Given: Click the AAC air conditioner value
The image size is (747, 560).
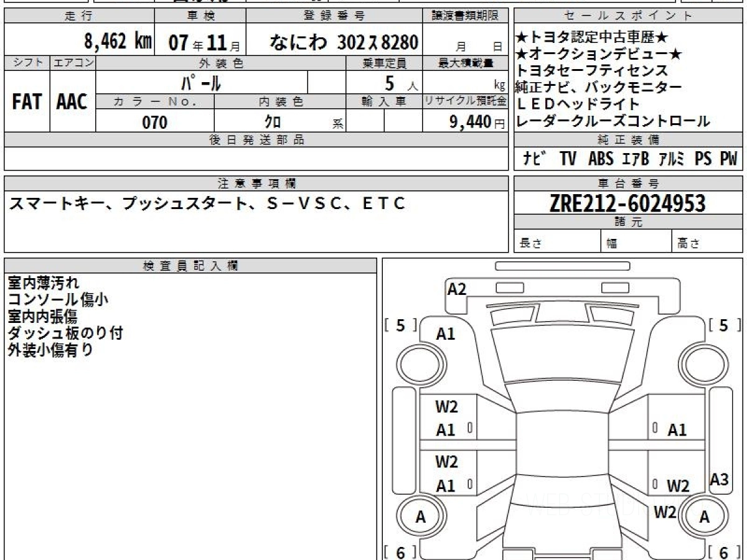Looking at the screenshot, I should click(72, 101).
